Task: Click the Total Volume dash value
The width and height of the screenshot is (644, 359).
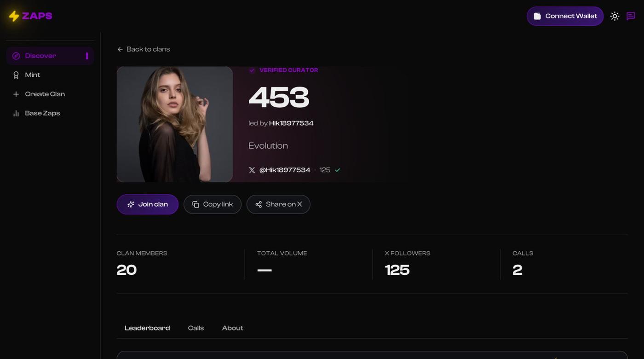Action: coord(264,270)
